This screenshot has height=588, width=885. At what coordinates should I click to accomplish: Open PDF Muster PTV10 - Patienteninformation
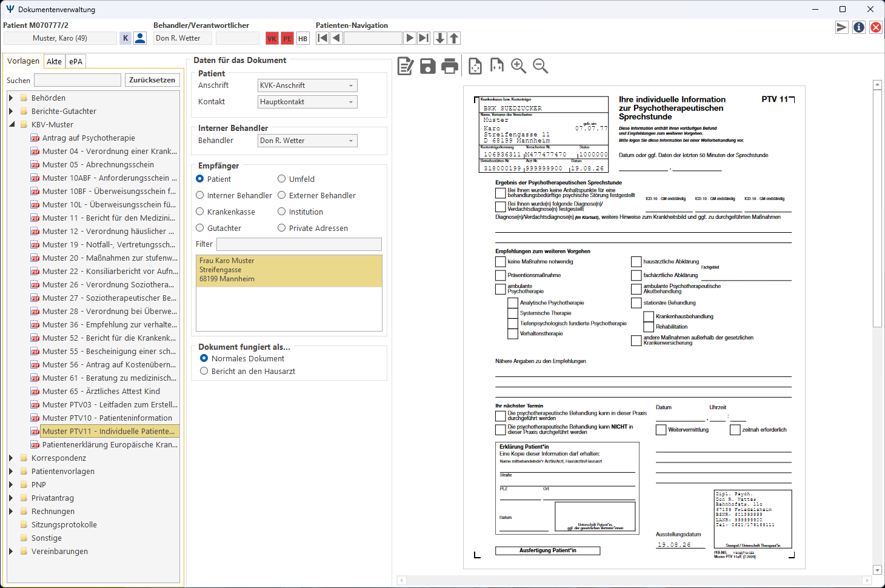(107, 418)
